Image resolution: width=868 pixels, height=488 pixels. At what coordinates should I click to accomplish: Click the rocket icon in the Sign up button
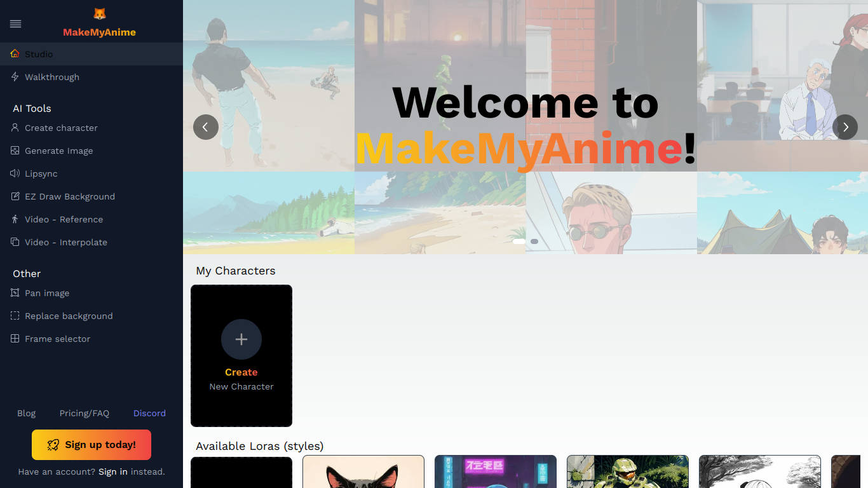pyautogui.click(x=53, y=445)
